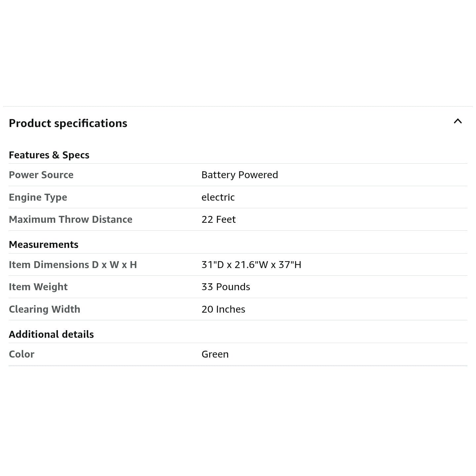The width and height of the screenshot is (476, 476).
Task: Select the 33 Pounds value
Action: tap(226, 287)
